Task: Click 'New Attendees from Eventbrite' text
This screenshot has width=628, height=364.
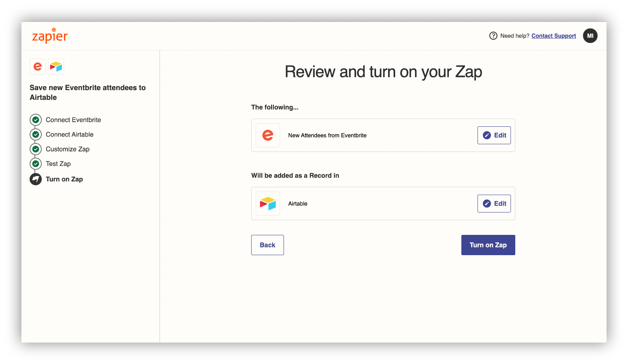Action: point(327,135)
